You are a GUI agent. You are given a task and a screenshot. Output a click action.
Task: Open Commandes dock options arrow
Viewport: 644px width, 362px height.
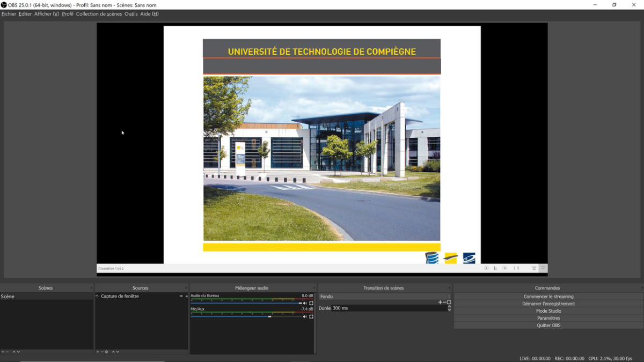click(x=641, y=288)
